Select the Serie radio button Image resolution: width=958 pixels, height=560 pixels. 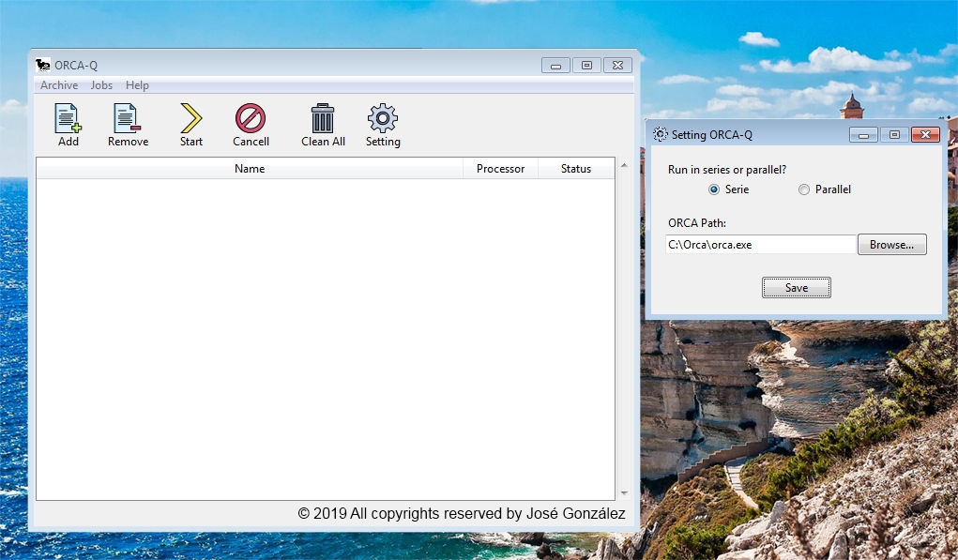(715, 189)
